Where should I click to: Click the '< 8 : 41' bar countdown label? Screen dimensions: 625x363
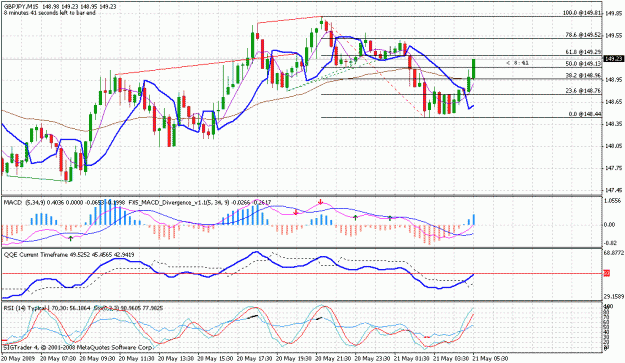(517, 63)
